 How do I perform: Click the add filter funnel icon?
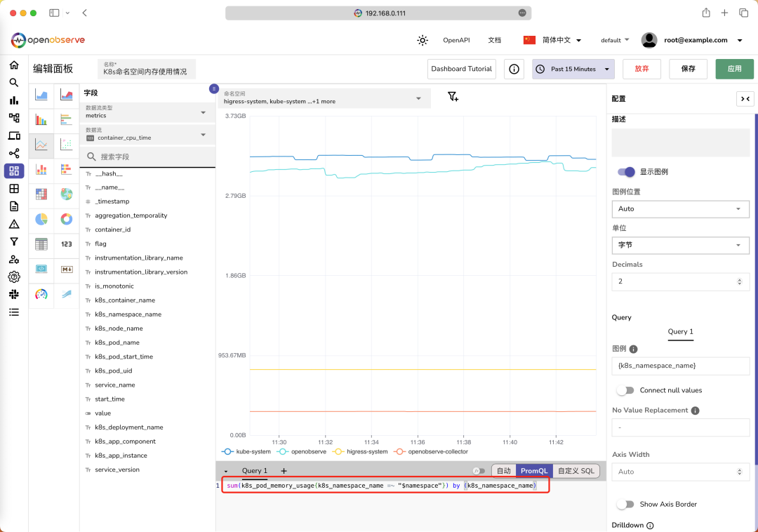pos(453,97)
